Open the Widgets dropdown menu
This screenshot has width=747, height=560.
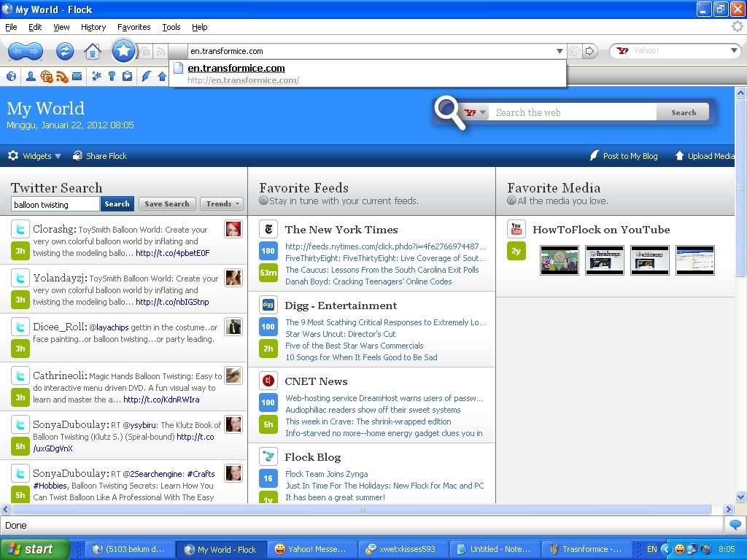[x=35, y=156]
